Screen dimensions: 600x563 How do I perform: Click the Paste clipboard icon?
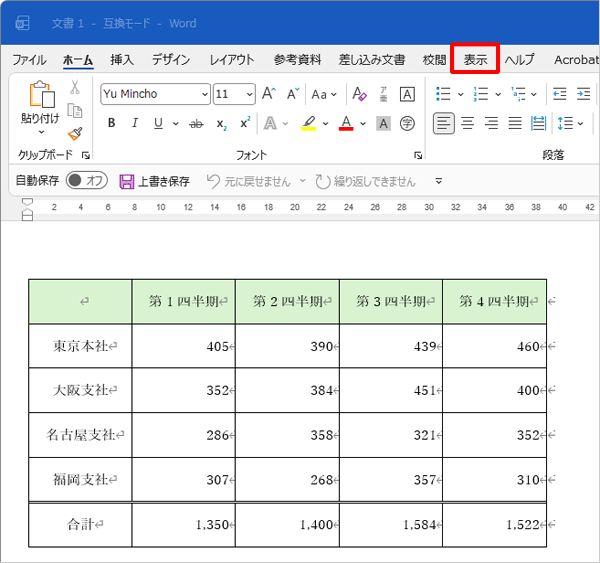coord(42,95)
